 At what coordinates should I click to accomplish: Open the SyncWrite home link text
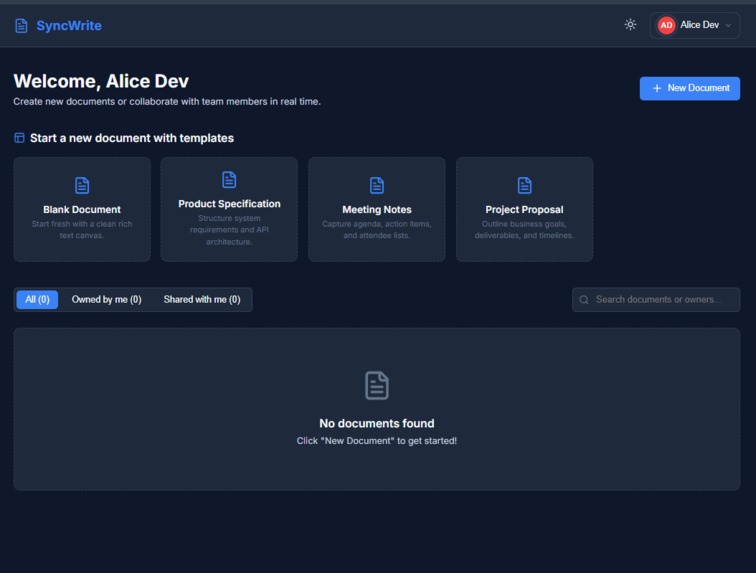click(69, 26)
